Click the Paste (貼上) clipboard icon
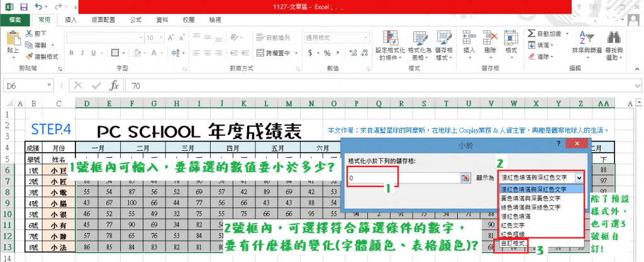The image size is (644, 262). [x=13, y=38]
